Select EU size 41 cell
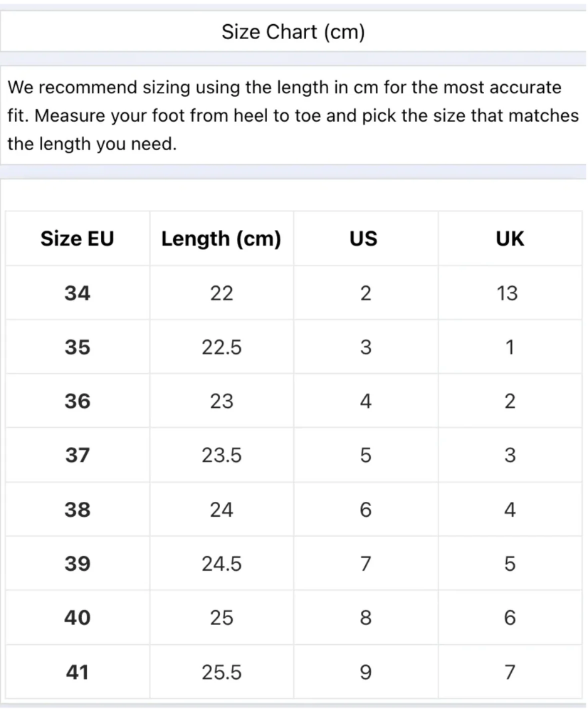The width and height of the screenshot is (588, 709). pos(77,671)
